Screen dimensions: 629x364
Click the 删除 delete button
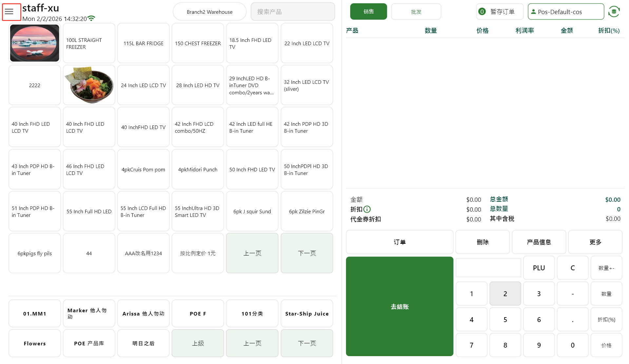pos(482,242)
